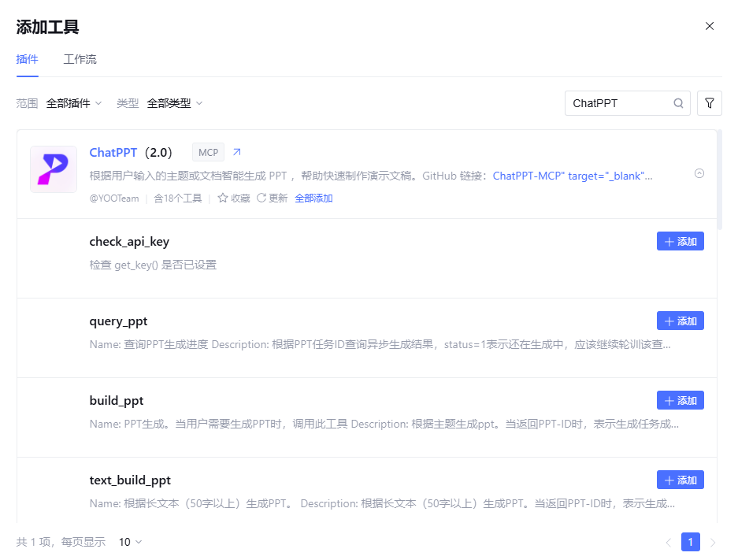738x560 pixels.
Task: Click the 更新 refresh icon
Action: point(261,198)
